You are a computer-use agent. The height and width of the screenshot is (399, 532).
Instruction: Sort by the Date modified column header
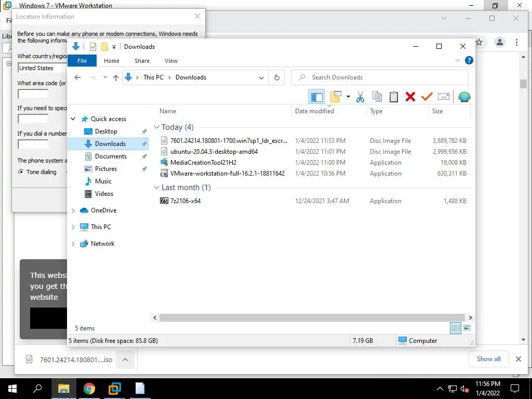[329, 111]
